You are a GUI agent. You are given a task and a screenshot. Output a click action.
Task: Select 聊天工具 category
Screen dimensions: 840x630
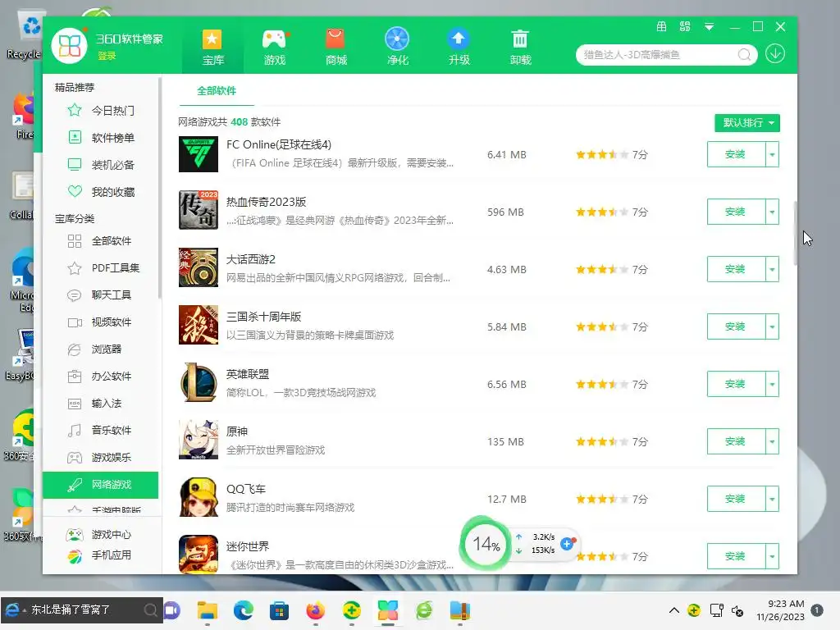(x=101, y=294)
